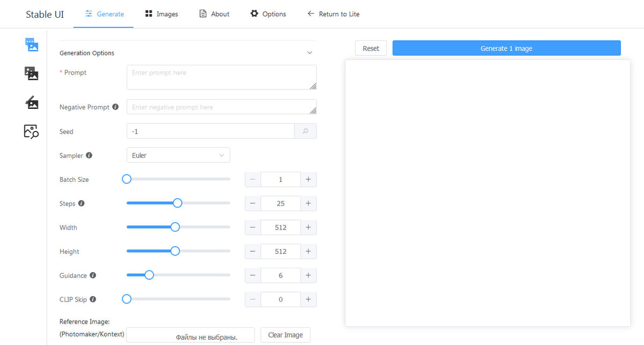Open the Text to Image sidebar mode
Viewport: 644px width, 345px height.
32,45
